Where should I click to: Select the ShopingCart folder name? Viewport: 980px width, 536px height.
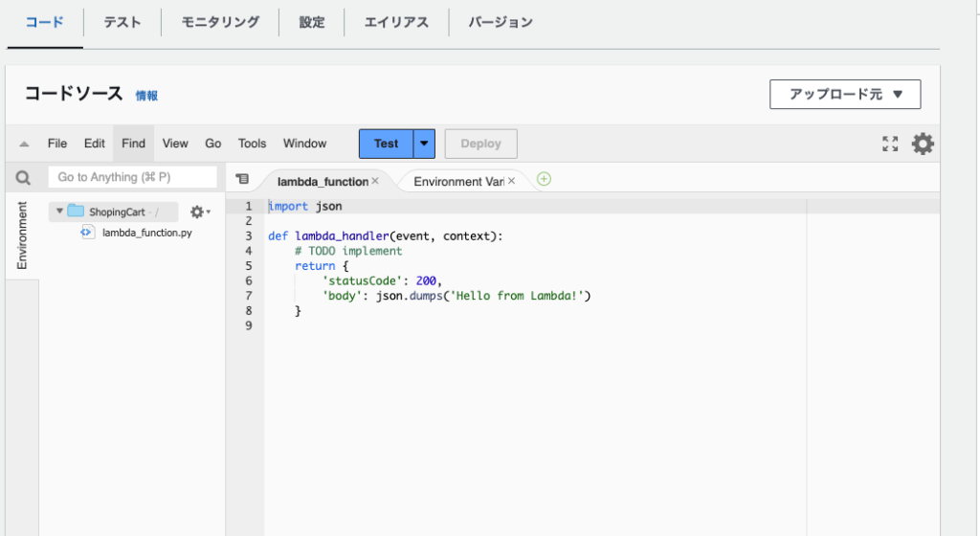pyautogui.click(x=117, y=212)
